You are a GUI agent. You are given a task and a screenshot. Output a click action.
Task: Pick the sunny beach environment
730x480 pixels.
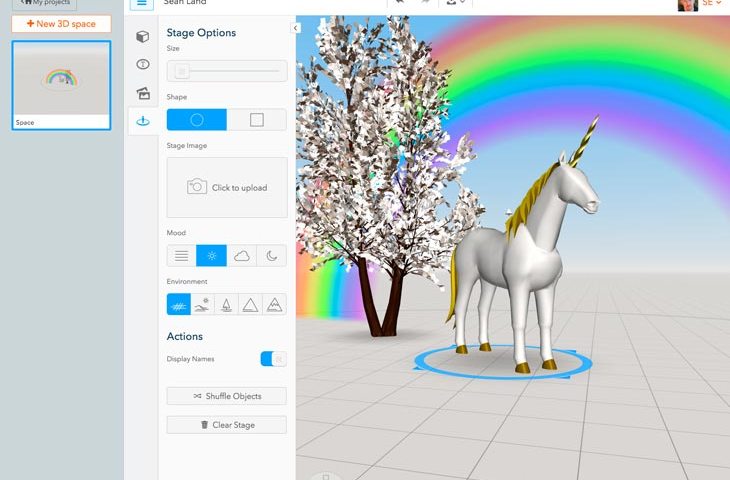pos(202,304)
